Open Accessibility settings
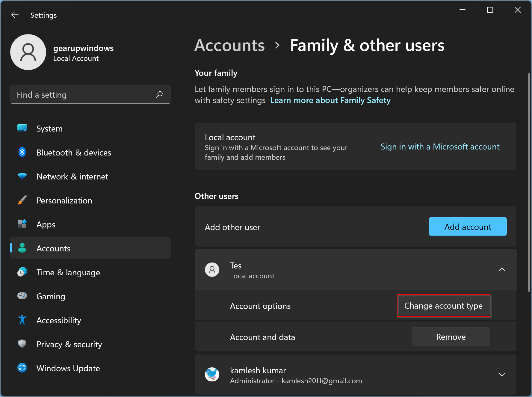The width and height of the screenshot is (532, 397). [x=90, y=320]
